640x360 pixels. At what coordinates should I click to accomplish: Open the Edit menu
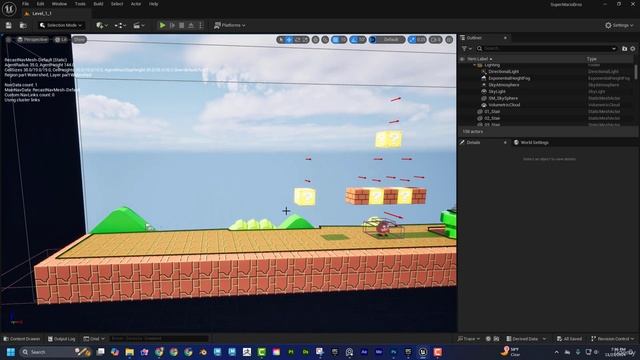(40, 4)
